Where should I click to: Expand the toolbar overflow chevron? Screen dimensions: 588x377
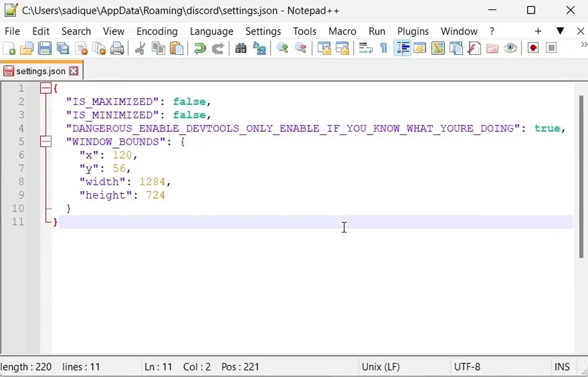coord(584,45)
